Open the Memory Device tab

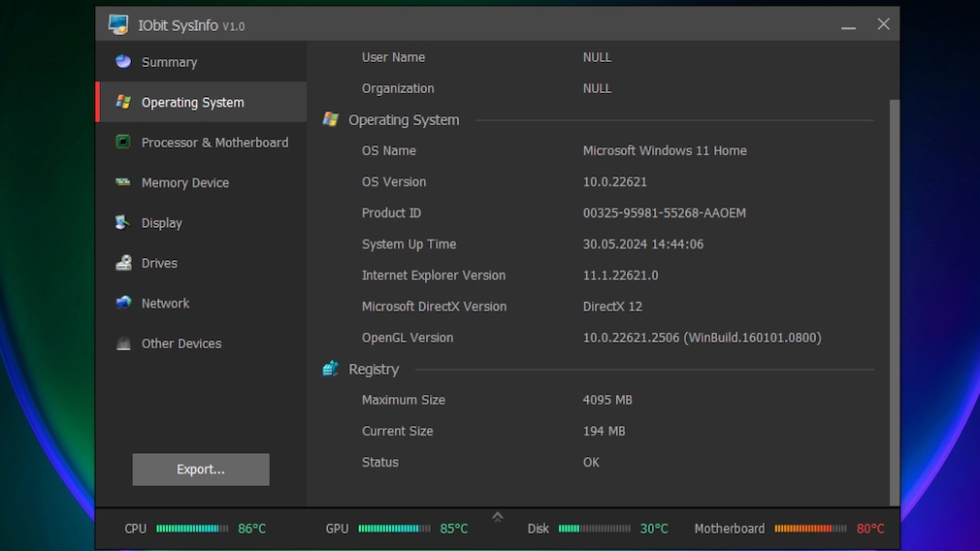coord(184,182)
